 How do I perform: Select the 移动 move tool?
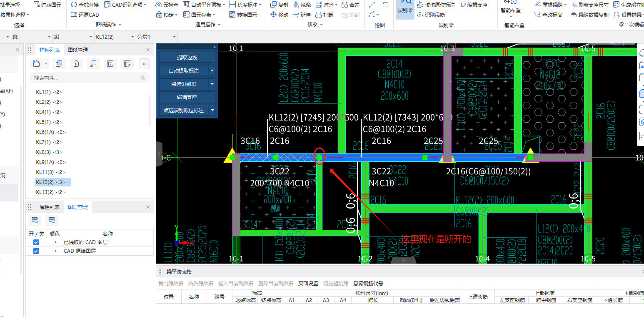pyautogui.click(x=279, y=15)
